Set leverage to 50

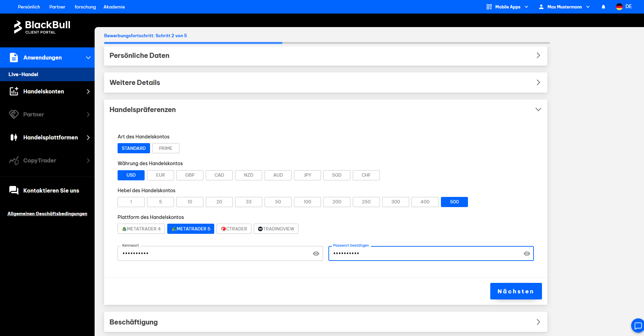[x=278, y=202]
